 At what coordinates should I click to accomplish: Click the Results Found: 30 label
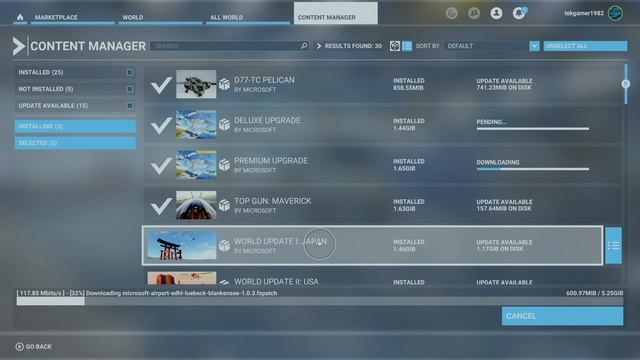353,46
